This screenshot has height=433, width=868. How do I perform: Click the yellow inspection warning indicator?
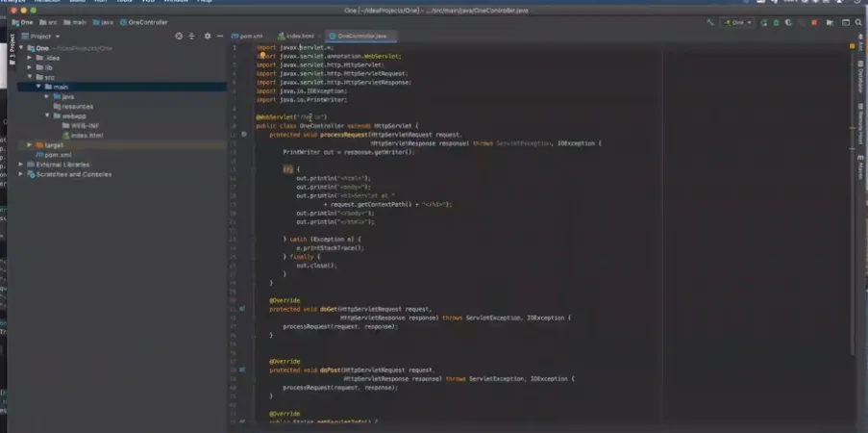[852, 46]
